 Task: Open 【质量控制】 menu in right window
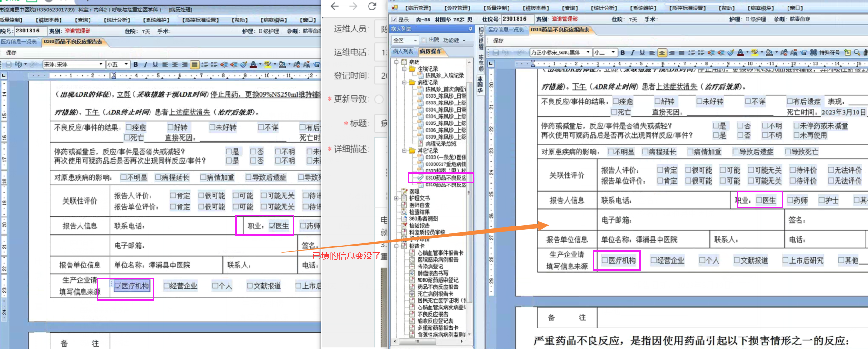pyautogui.click(x=498, y=8)
